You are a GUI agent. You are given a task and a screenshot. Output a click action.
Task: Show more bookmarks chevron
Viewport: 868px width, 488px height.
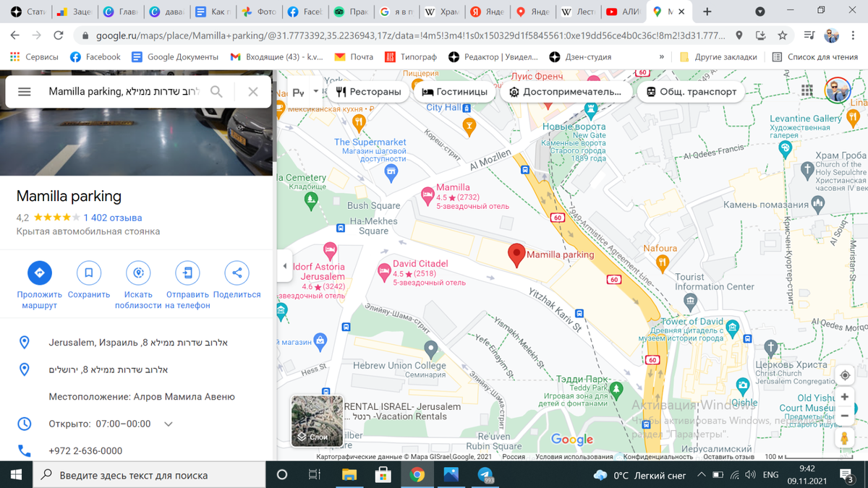pos(661,56)
